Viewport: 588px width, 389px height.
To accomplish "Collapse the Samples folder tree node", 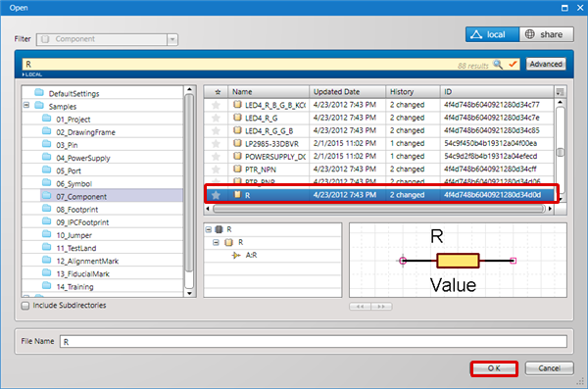I will 26,106.
